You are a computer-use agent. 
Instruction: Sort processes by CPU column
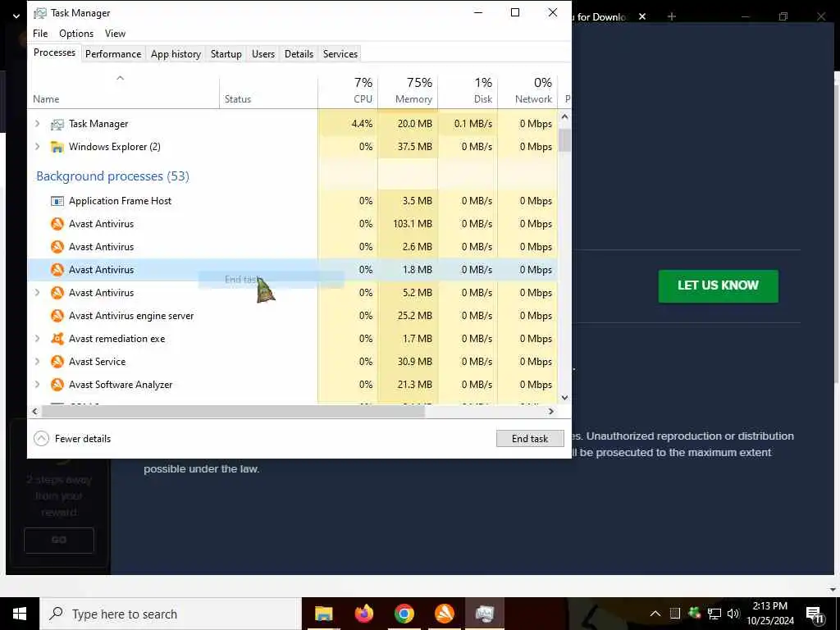point(348,92)
